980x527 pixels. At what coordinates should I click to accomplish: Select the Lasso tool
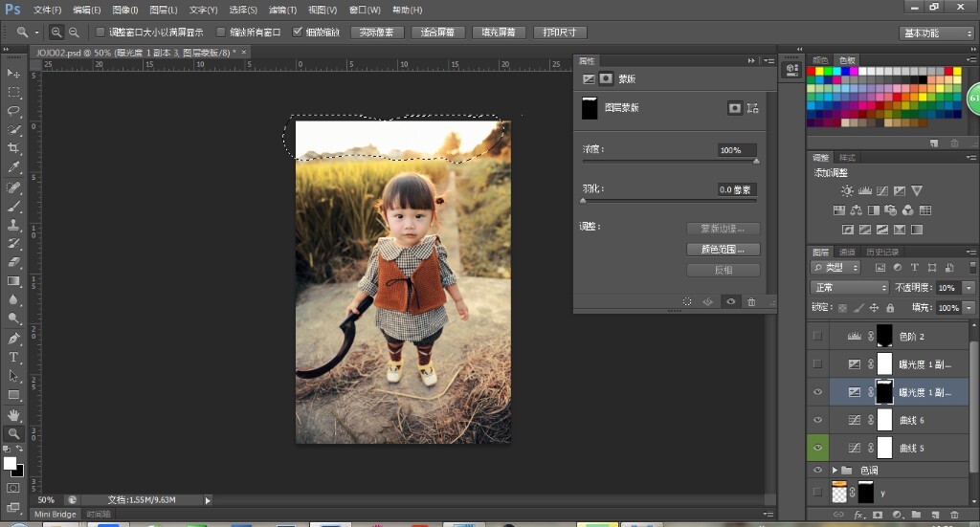point(13,111)
